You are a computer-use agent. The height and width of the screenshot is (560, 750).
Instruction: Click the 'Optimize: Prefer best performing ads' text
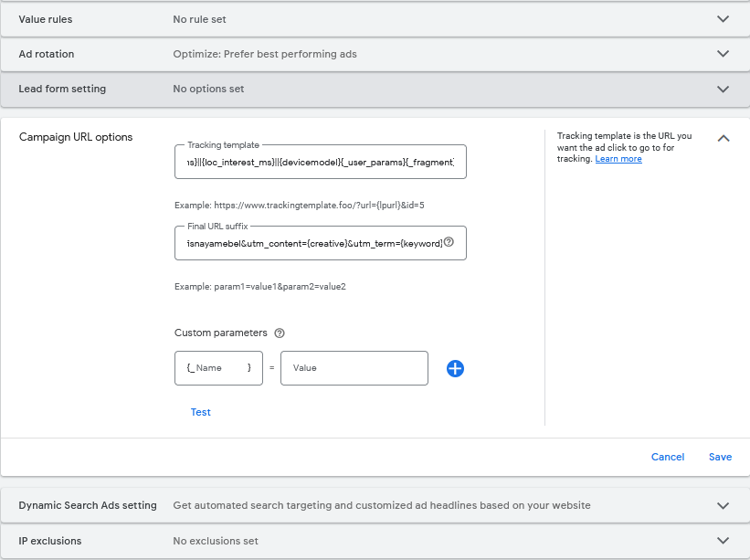[265, 54]
